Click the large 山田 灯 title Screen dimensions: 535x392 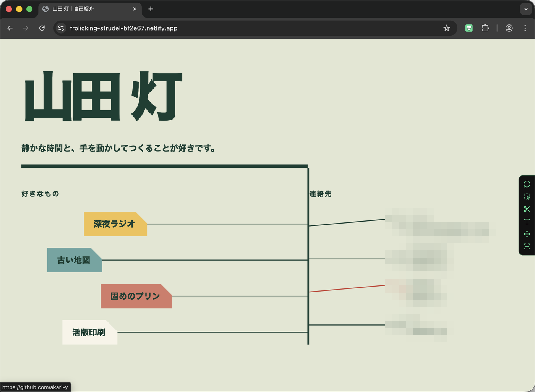tap(104, 97)
